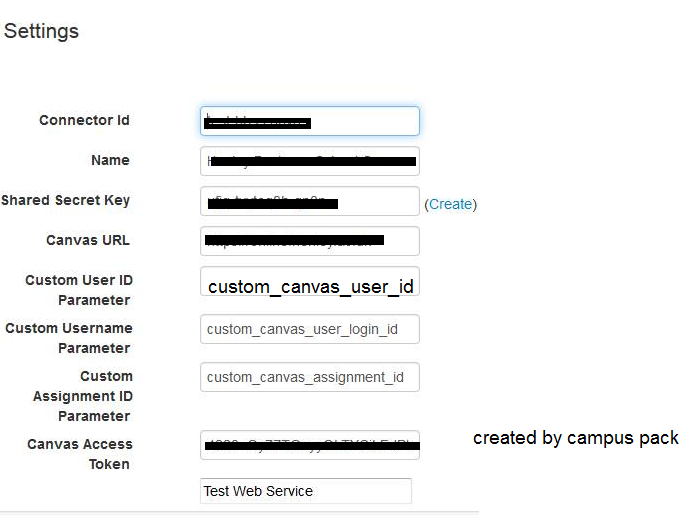Click the custom_canvas_assignment_id input field

coord(309,377)
